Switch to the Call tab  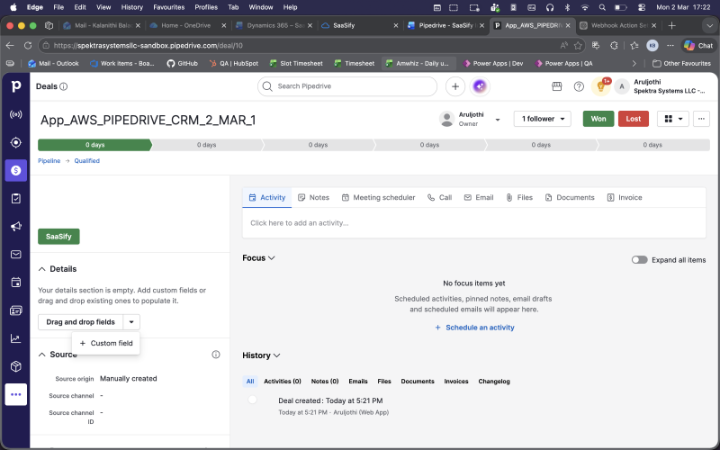pos(439,197)
